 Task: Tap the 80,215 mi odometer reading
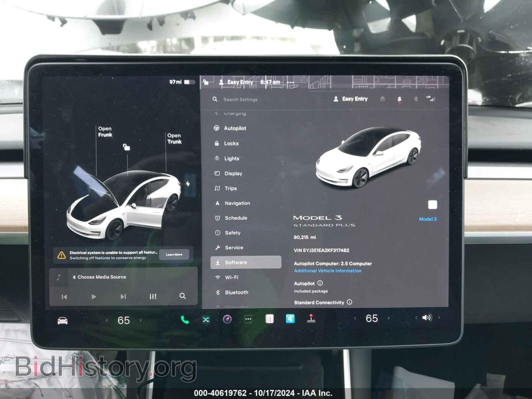[305, 237]
